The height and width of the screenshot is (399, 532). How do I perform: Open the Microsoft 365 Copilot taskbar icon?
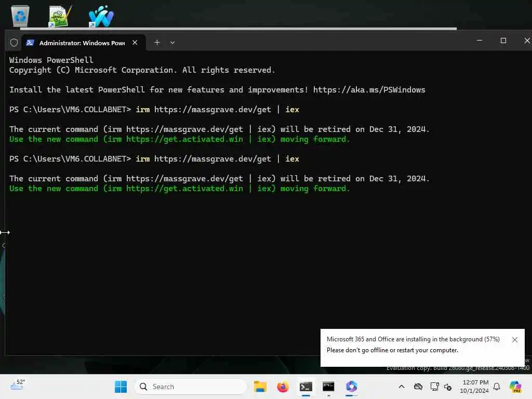(x=352, y=387)
